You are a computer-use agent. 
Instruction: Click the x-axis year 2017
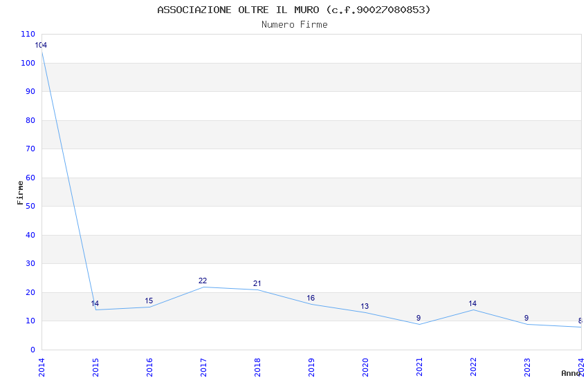(x=203, y=368)
